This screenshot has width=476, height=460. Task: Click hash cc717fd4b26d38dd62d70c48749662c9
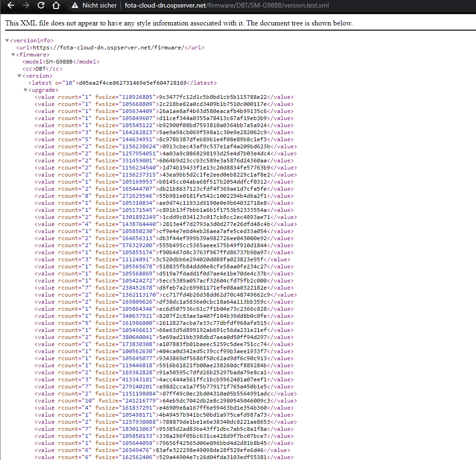(216, 295)
